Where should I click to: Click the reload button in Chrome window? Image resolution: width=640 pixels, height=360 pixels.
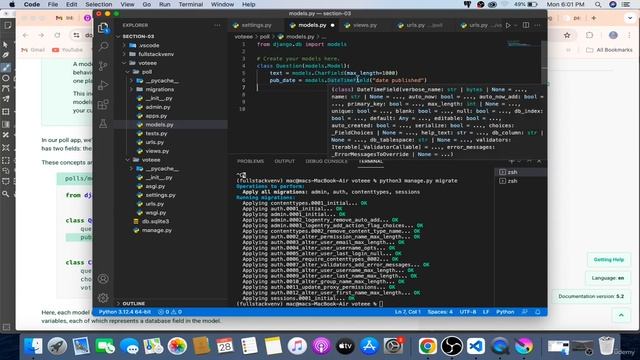57,36
